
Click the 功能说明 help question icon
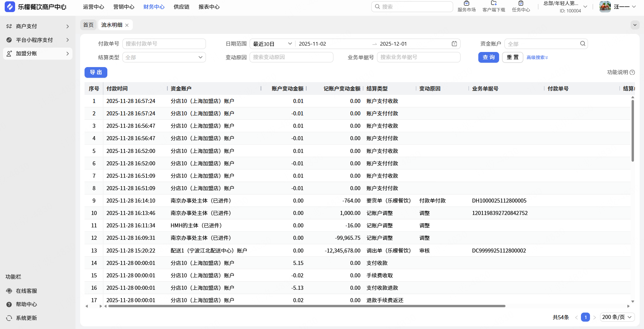[632, 72]
